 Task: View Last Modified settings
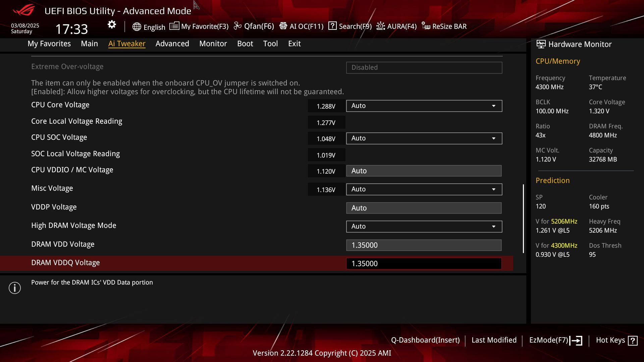pos(494,340)
